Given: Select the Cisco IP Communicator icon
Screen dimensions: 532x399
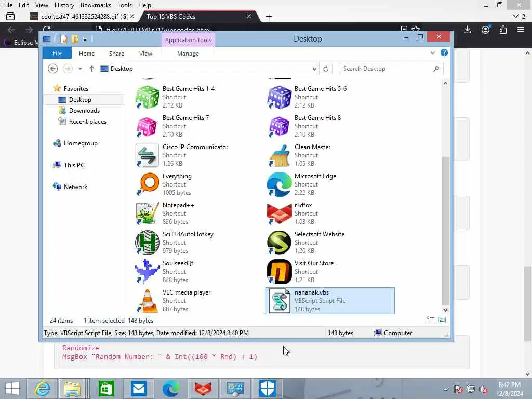Looking at the screenshot, I should (x=147, y=155).
